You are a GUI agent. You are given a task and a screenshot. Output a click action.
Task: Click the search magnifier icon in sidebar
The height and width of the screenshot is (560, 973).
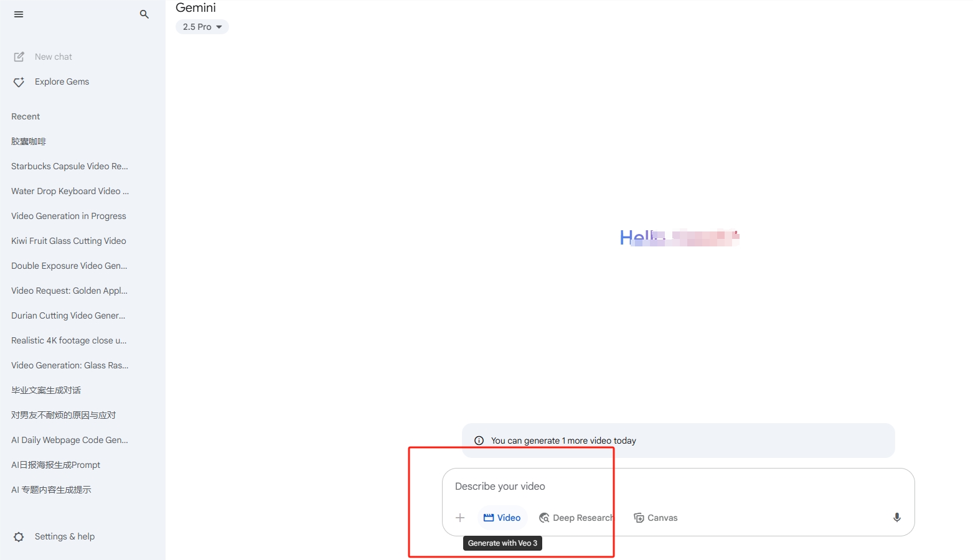(x=144, y=14)
